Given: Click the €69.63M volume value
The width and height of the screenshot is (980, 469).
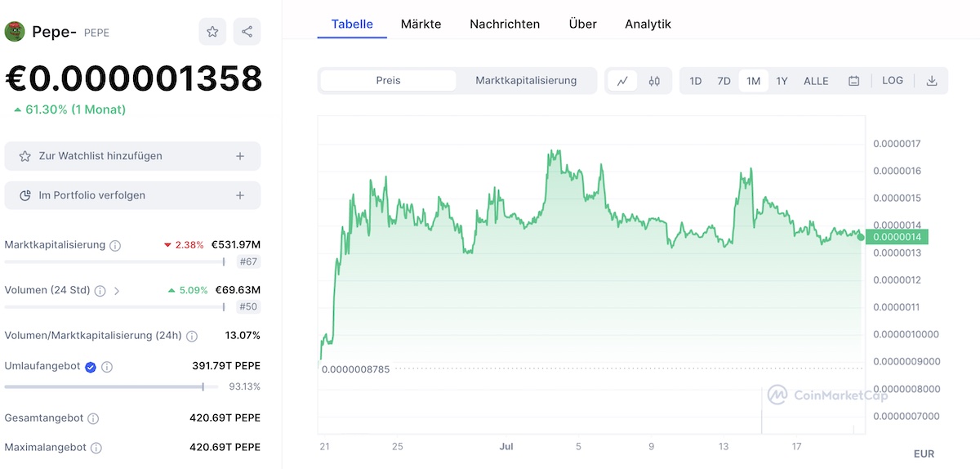Looking at the screenshot, I should [x=238, y=290].
